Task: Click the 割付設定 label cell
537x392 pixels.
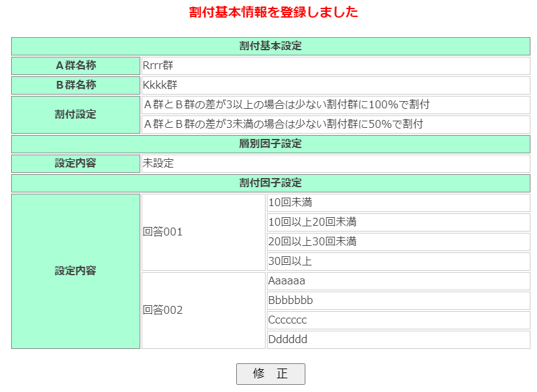Action: pos(76,115)
